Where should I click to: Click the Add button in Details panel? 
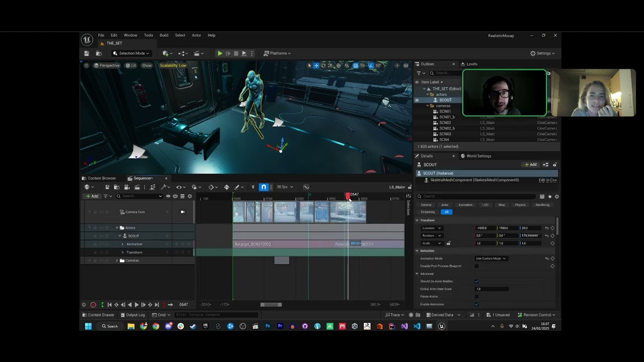tap(531, 164)
